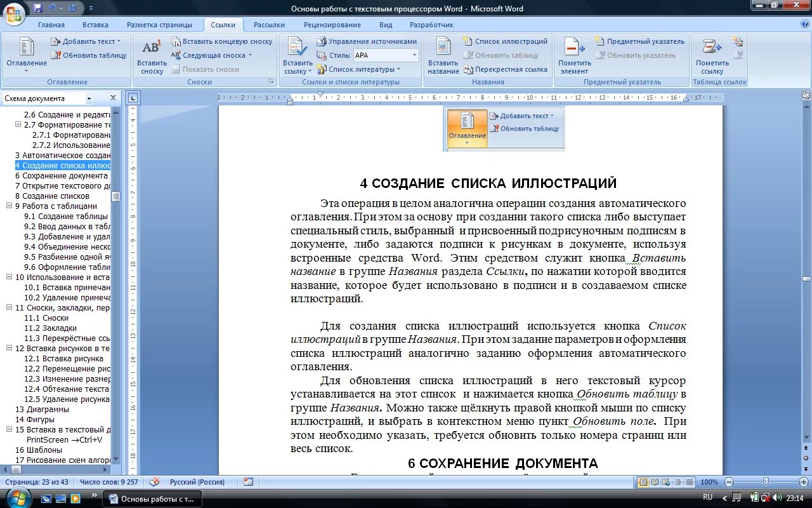Screen dimensions: 812x508
Task: Click the zoom in plus button
Action: [x=804, y=482]
